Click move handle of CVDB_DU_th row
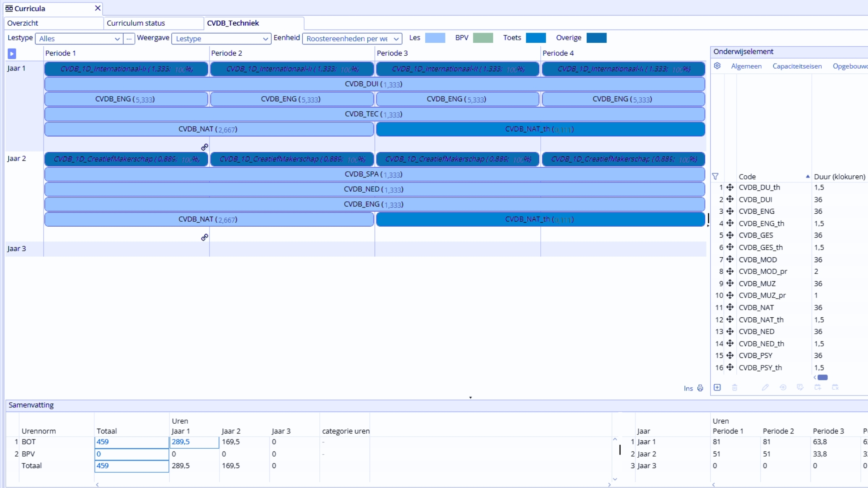This screenshot has height=488, width=868. point(730,187)
